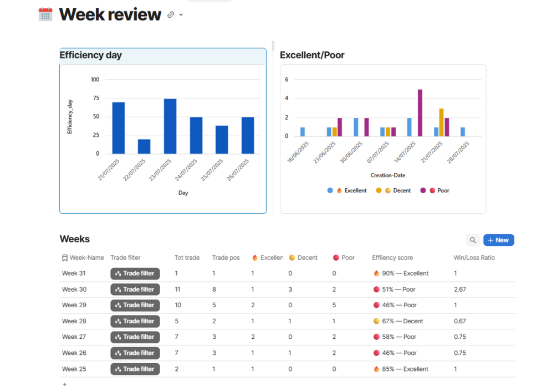Click the Tot trade value 11
557x392 pixels.
click(x=177, y=290)
